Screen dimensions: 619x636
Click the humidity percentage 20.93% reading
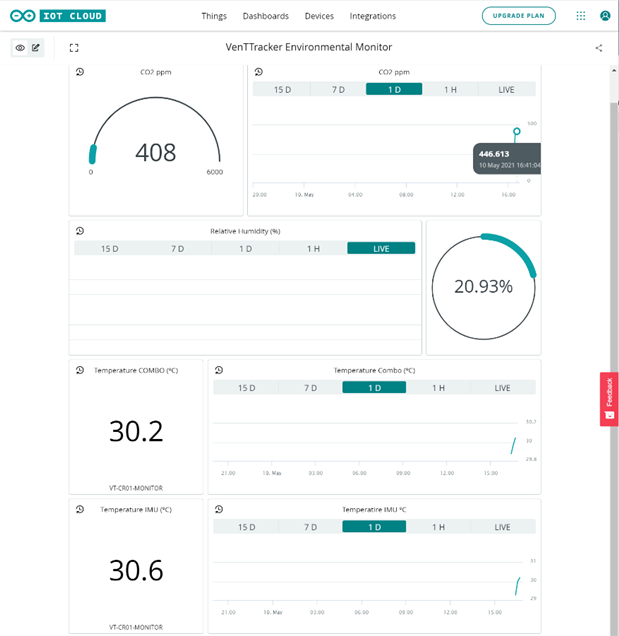pyautogui.click(x=483, y=286)
